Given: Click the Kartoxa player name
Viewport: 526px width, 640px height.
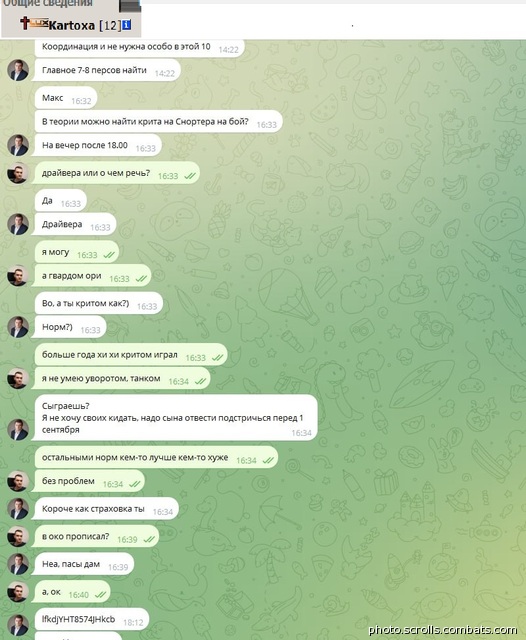Looking at the screenshot, I should [x=72, y=25].
